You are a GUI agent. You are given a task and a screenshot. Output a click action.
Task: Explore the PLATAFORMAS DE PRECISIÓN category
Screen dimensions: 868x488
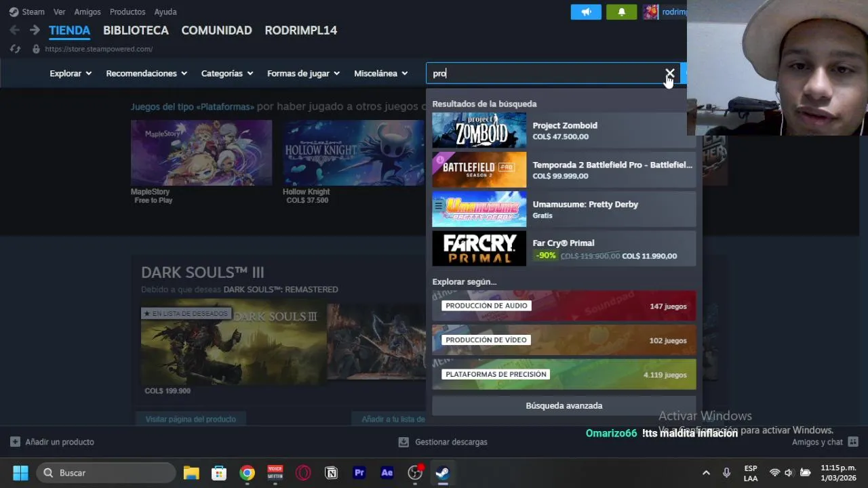coord(564,374)
